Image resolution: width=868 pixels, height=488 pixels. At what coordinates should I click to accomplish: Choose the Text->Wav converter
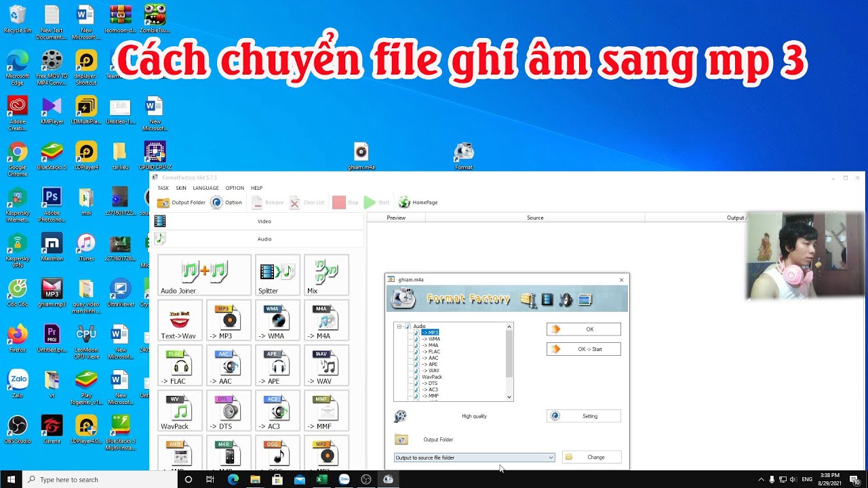pyautogui.click(x=180, y=321)
